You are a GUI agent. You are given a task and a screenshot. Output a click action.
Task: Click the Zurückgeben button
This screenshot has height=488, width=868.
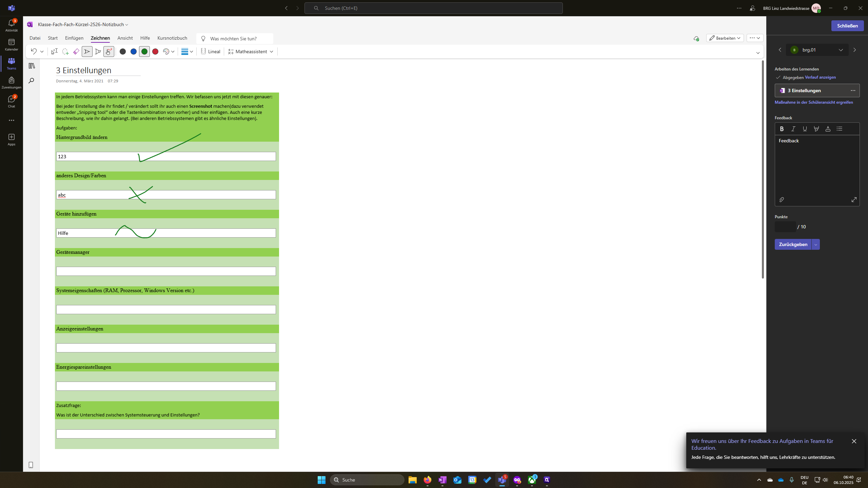click(793, 244)
